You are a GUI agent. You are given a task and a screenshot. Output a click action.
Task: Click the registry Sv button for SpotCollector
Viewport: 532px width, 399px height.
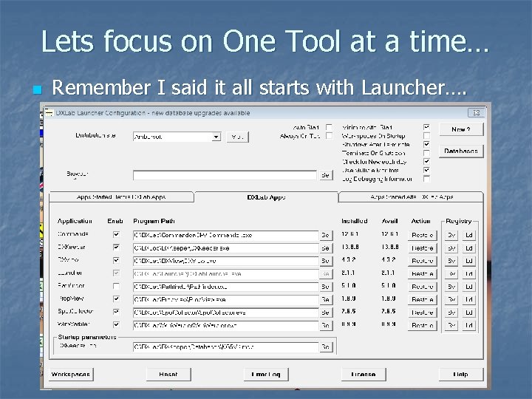coord(451,313)
